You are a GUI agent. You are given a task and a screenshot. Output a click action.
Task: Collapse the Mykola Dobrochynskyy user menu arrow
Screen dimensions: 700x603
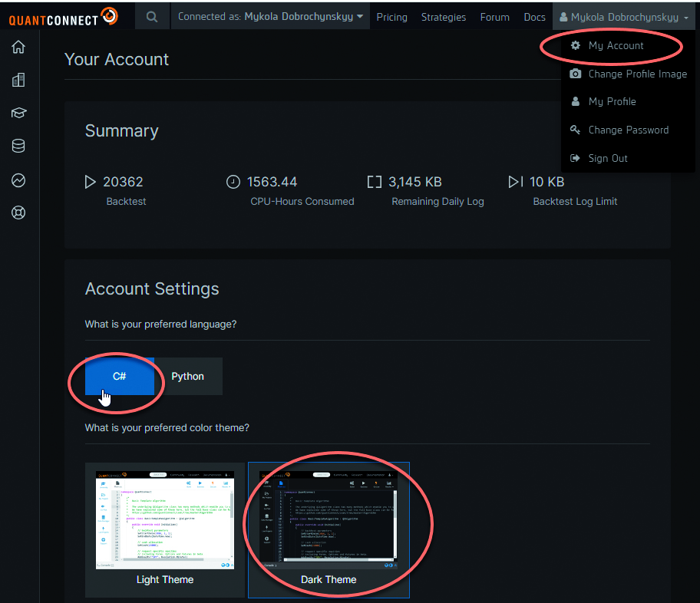point(686,18)
